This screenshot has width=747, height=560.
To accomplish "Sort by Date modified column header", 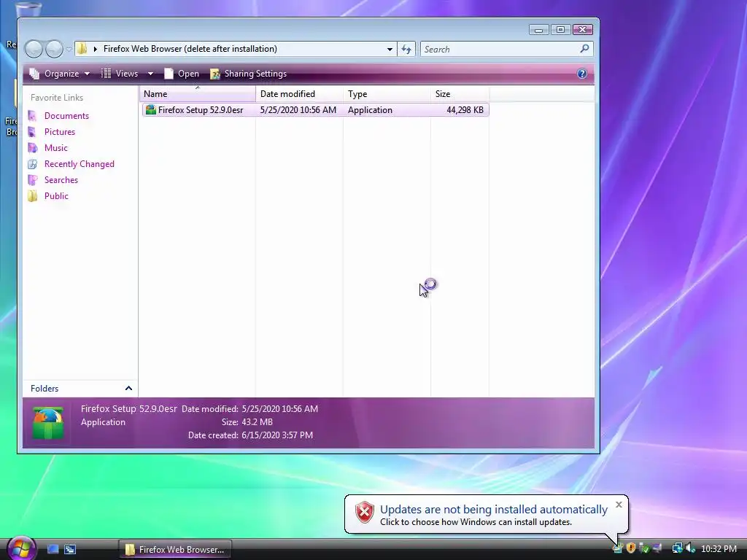I will point(299,94).
